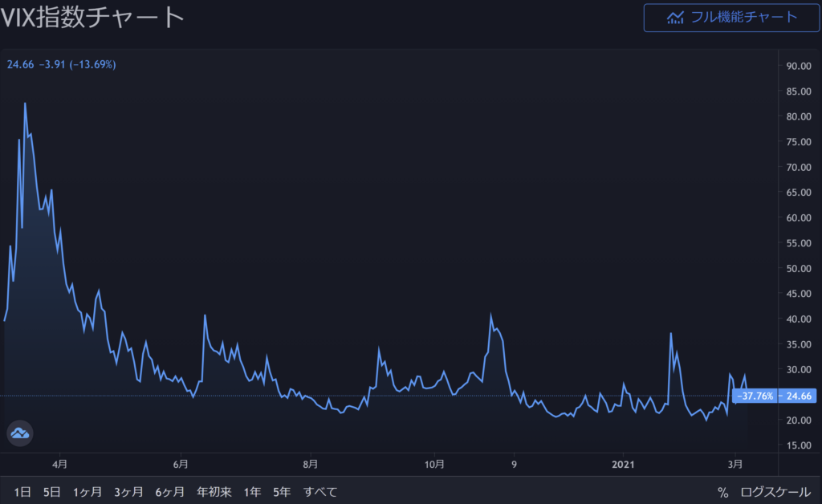
Task: Click the −37.76% change badge
Action: 755,396
